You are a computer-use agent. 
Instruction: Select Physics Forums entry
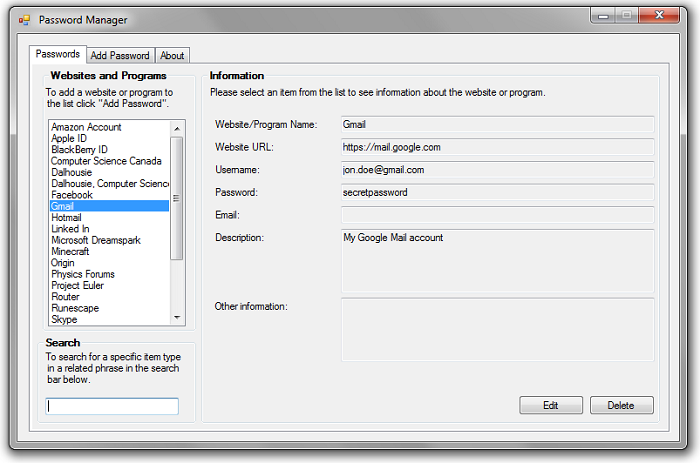110,274
